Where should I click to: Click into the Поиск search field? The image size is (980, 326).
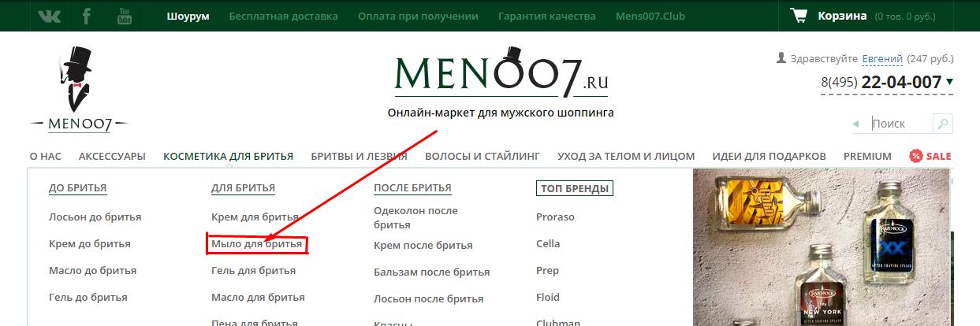click(899, 124)
